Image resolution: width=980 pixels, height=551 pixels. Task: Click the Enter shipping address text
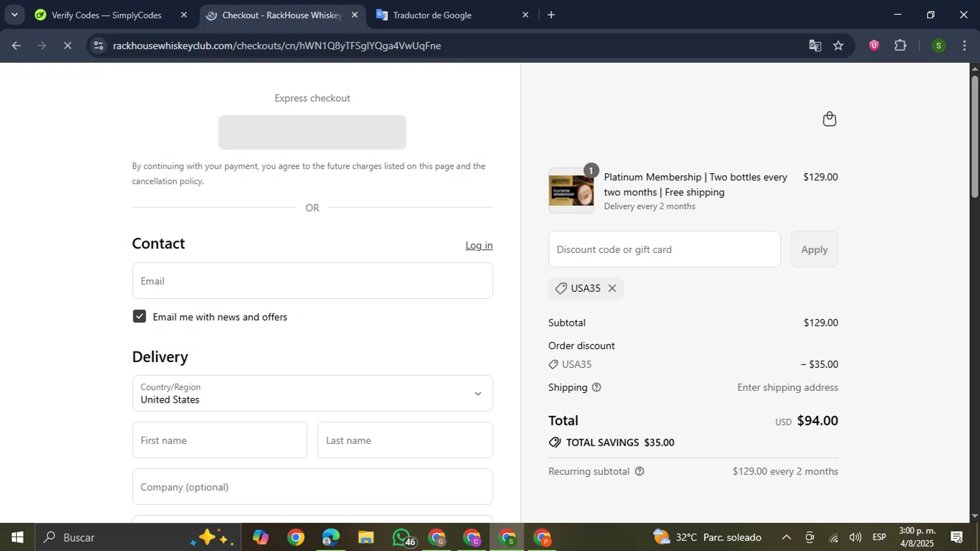tap(788, 388)
